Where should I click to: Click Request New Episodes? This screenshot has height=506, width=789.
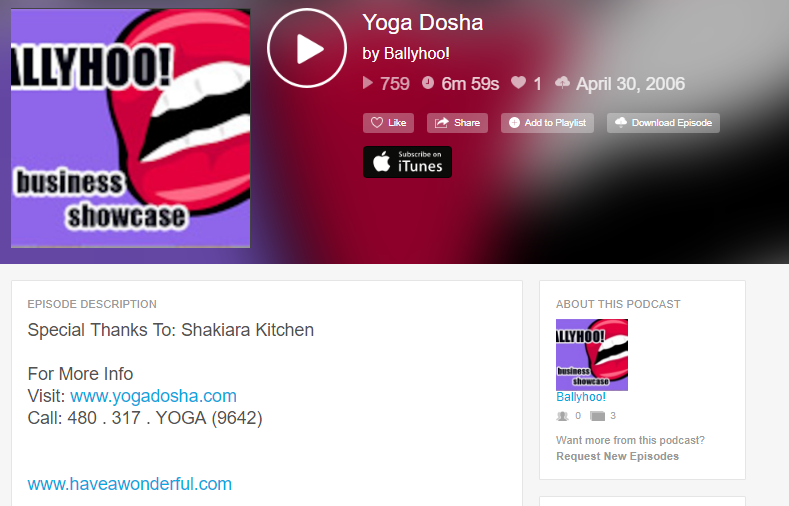coord(617,456)
